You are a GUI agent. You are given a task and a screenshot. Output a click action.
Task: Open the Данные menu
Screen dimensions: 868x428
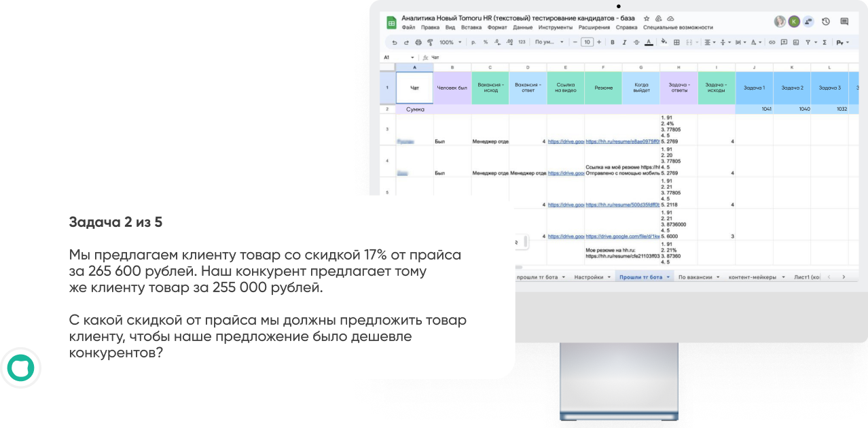(523, 28)
